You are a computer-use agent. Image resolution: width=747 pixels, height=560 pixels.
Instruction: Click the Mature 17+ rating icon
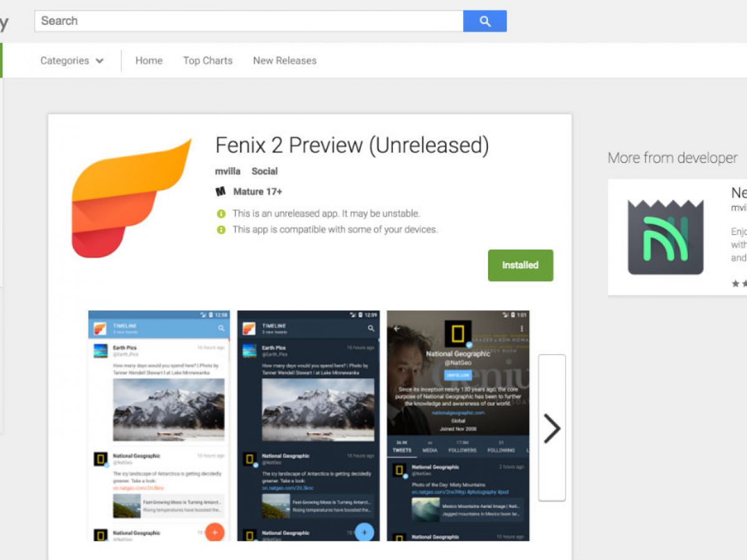220,192
